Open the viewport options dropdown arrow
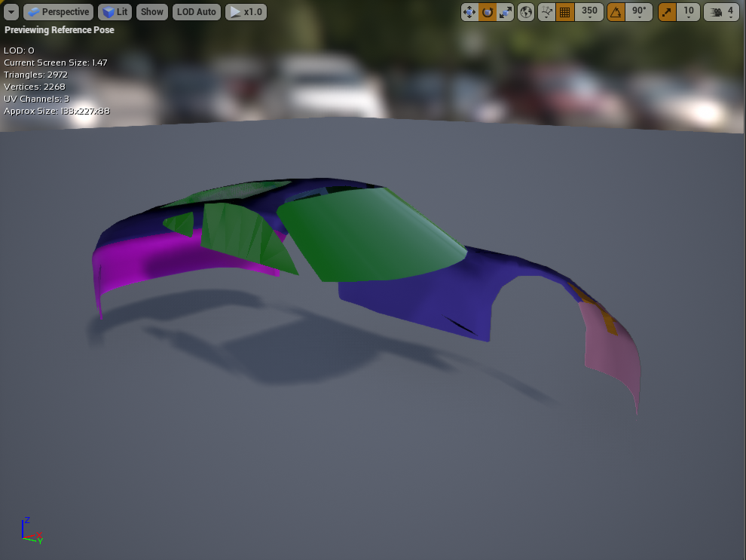 [x=11, y=12]
